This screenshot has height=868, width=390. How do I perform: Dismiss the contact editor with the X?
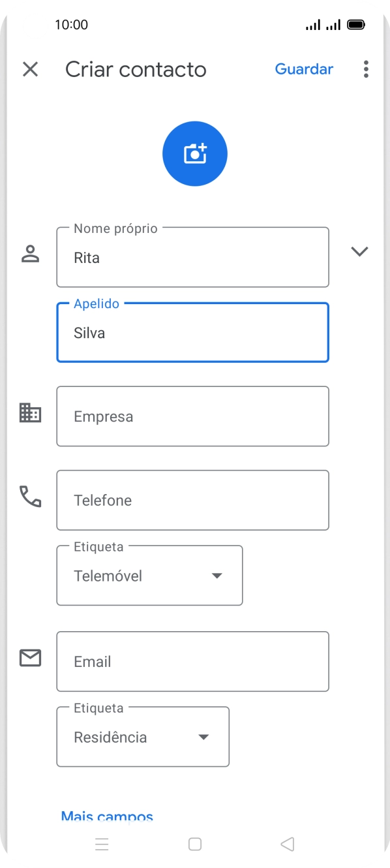pyautogui.click(x=30, y=69)
